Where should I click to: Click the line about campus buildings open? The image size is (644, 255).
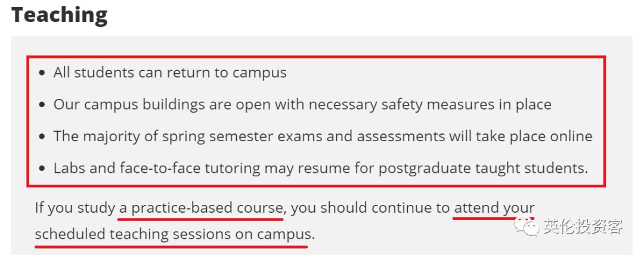(302, 105)
